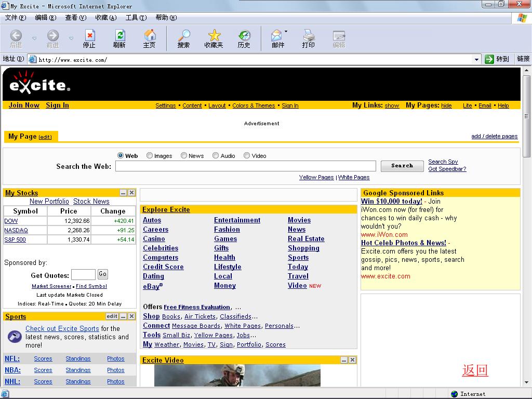Print the page with the 打印 icon
Viewport: 532px width, 399px height.
[309, 36]
